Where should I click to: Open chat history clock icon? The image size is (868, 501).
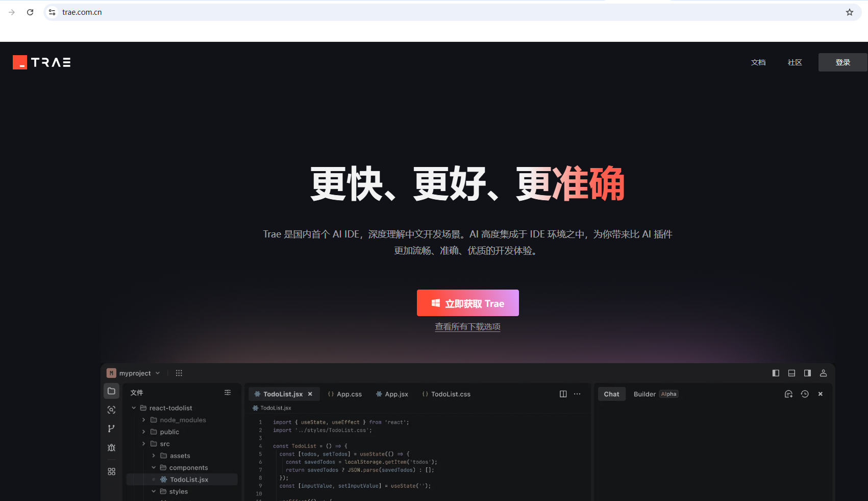tap(805, 394)
